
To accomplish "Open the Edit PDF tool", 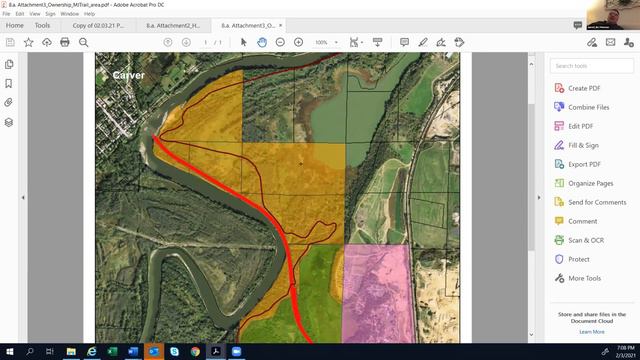I will [x=573, y=126].
